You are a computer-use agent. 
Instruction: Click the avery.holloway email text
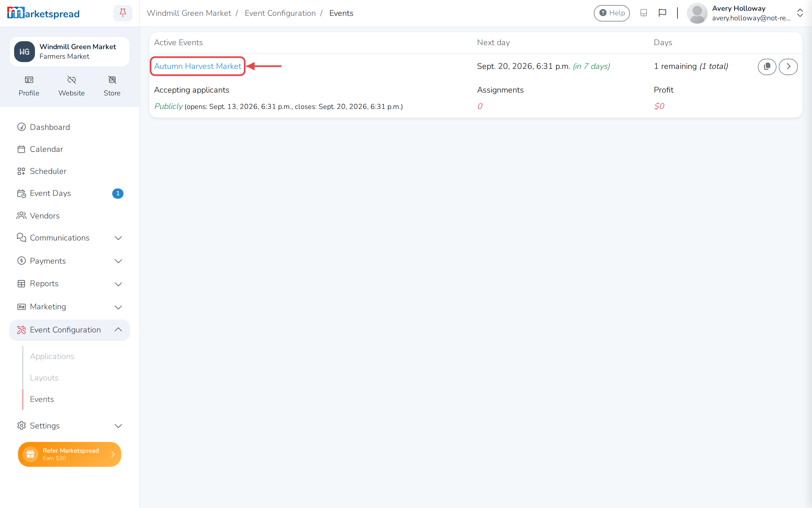click(x=751, y=18)
